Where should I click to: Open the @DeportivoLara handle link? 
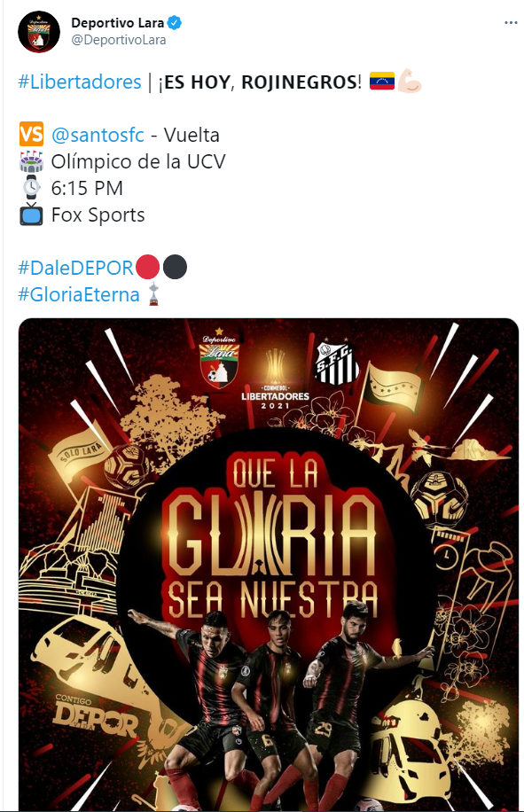pos(119,40)
